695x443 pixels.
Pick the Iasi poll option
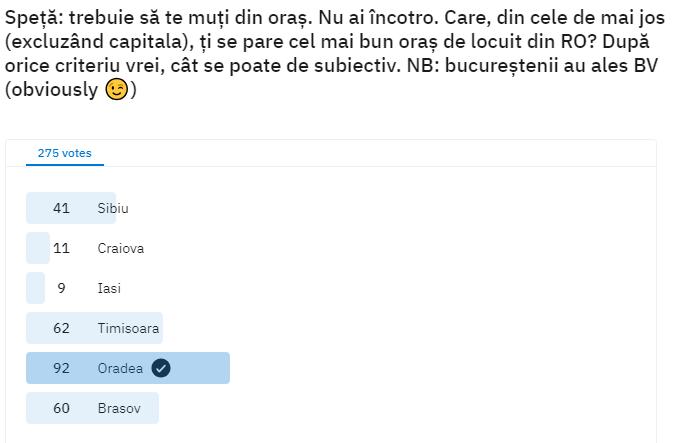(109, 288)
